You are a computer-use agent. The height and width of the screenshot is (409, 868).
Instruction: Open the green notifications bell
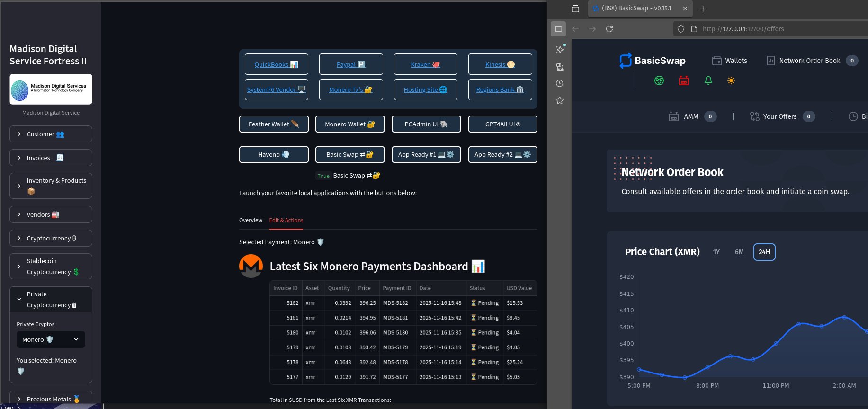[708, 80]
